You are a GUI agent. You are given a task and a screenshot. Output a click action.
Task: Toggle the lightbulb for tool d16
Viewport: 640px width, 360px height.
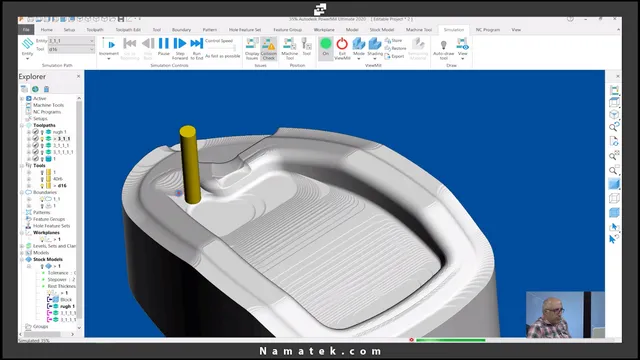point(42,186)
